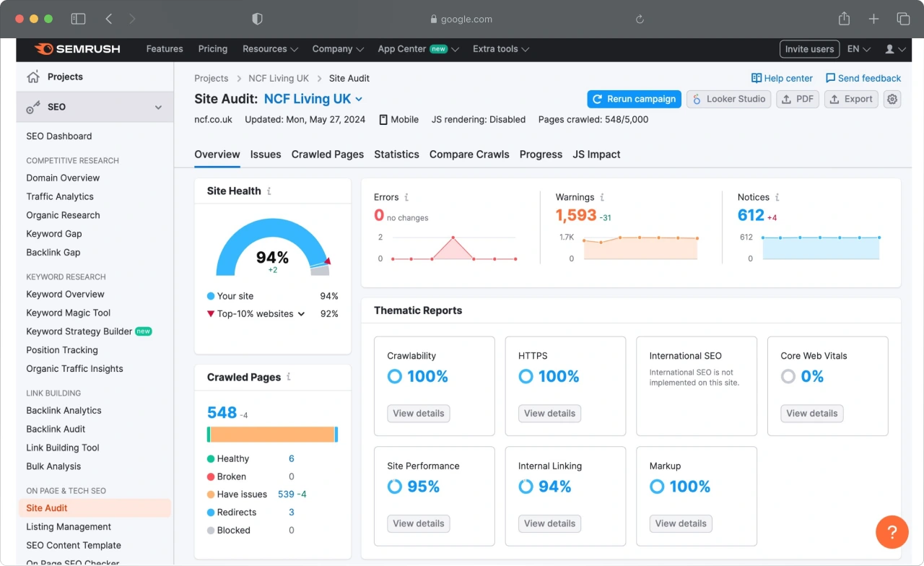The image size is (924, 566).
Task: Open the NCF Living UK project dropdown
Action: (x=313, y=99)
